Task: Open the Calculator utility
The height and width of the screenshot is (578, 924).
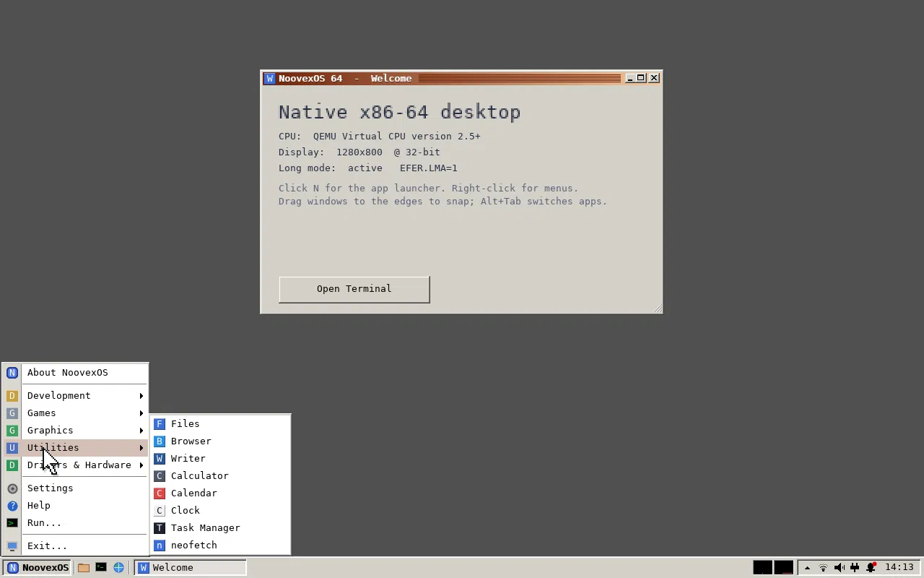Action: point(220,476)
